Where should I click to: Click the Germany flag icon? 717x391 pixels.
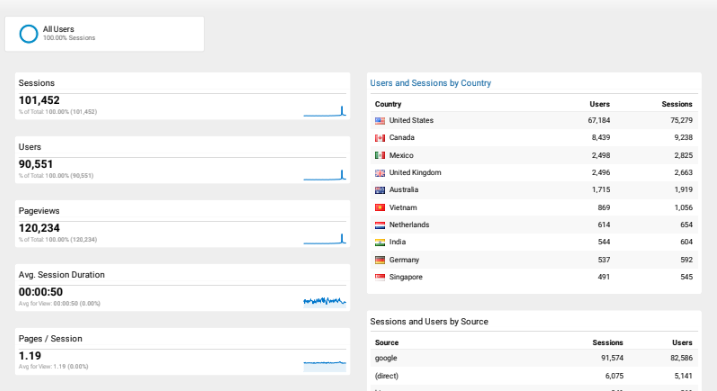[380, 260]
